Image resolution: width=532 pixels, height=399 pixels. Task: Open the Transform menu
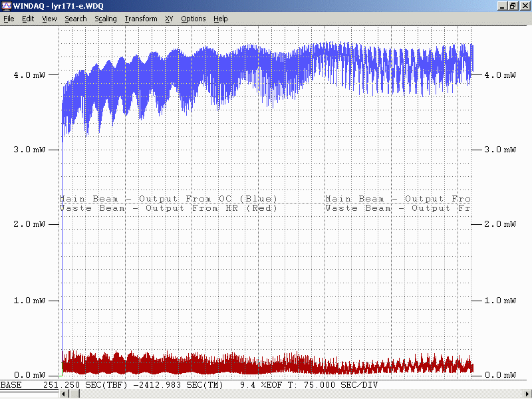tap(140, 19)
